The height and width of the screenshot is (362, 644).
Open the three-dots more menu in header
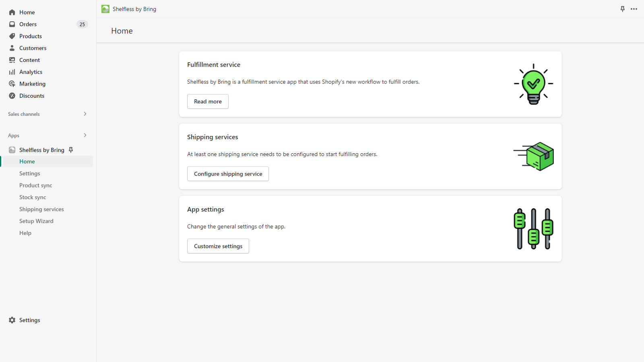pyautogui.click(x=634, y=9)
